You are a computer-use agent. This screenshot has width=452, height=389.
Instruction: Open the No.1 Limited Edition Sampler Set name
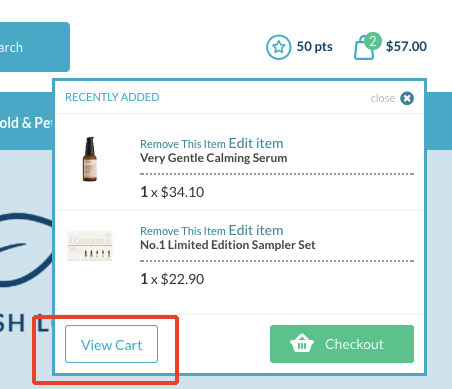coord(228,245)
